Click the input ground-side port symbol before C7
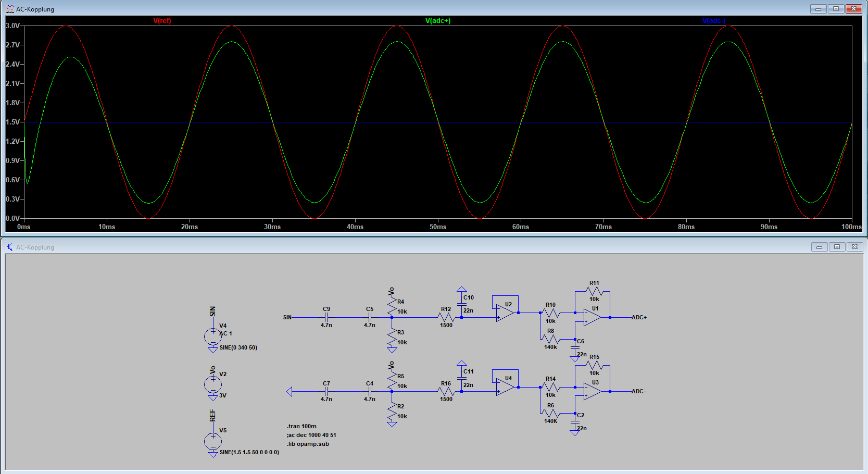The image size is (868, 474). click(290, 391)
